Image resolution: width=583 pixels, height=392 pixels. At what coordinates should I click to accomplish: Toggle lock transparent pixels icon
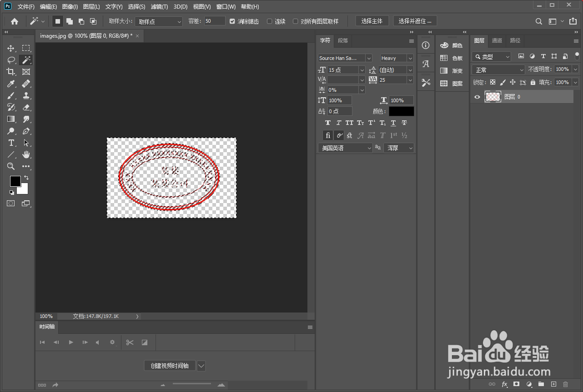[493, 82]
